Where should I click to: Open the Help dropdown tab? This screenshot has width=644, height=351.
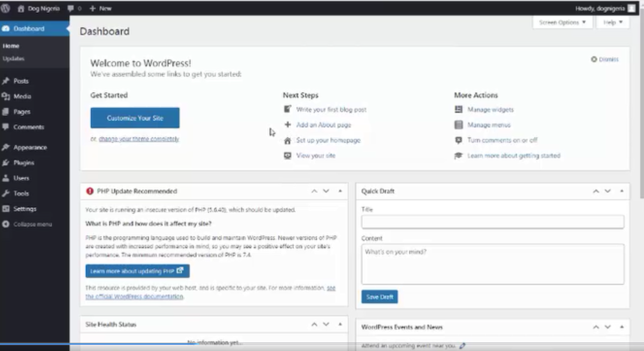(613, 22)
